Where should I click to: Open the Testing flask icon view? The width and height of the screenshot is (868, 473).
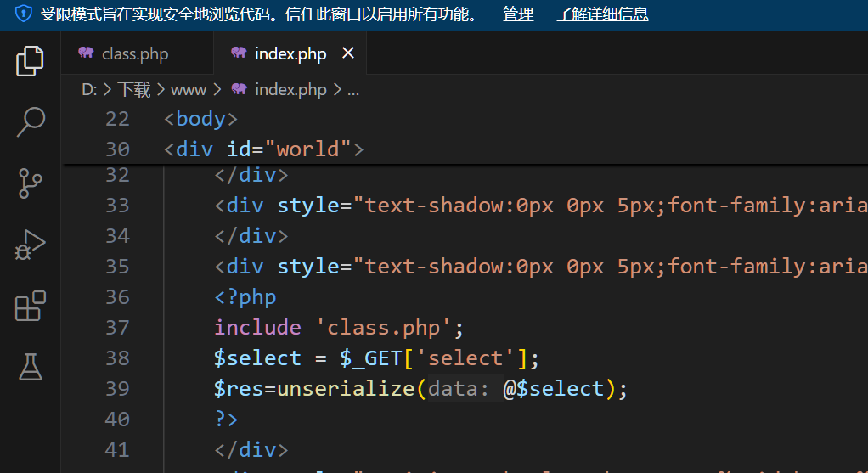click(x=30, y=367)
